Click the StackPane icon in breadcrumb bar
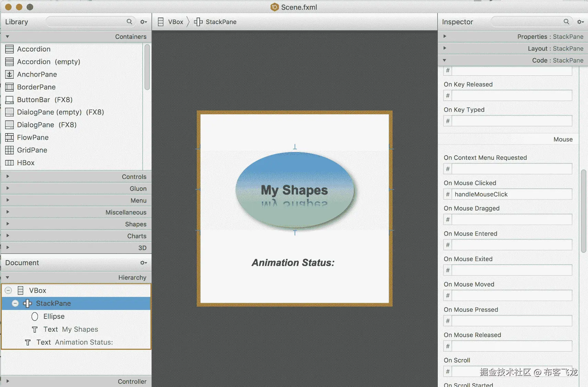588x387 pixels. 198,22
